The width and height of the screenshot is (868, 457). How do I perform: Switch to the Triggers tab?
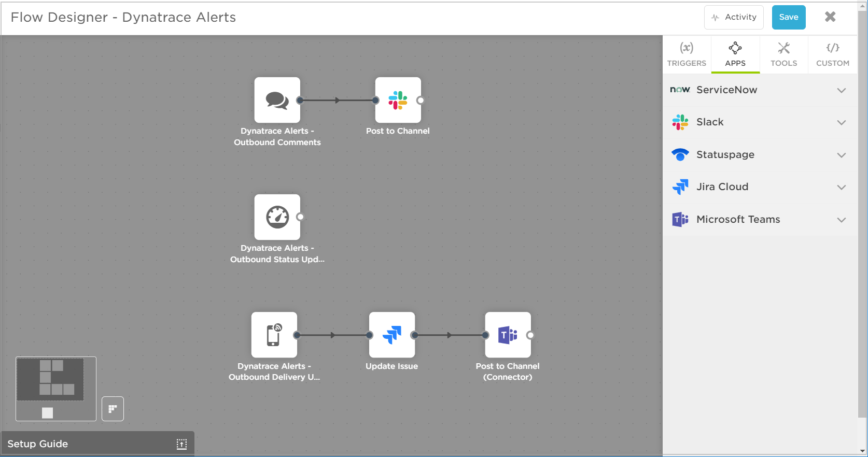point(687,54)
